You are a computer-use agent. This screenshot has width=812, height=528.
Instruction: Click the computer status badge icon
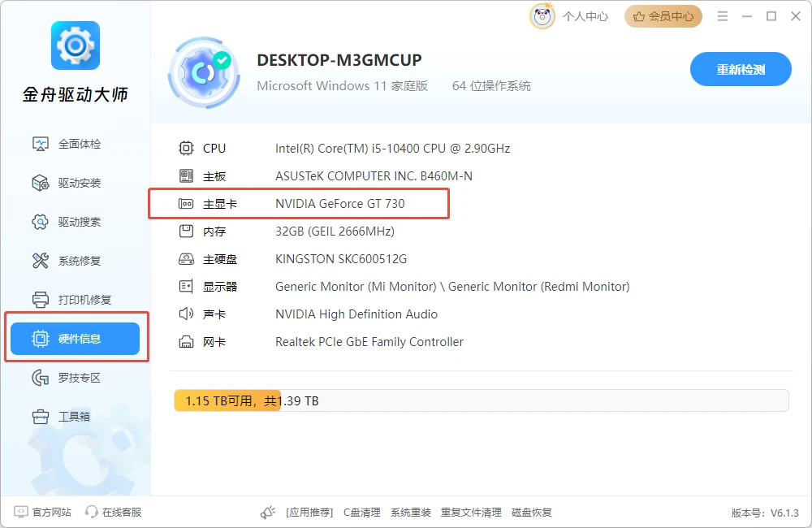coord(204,72)
